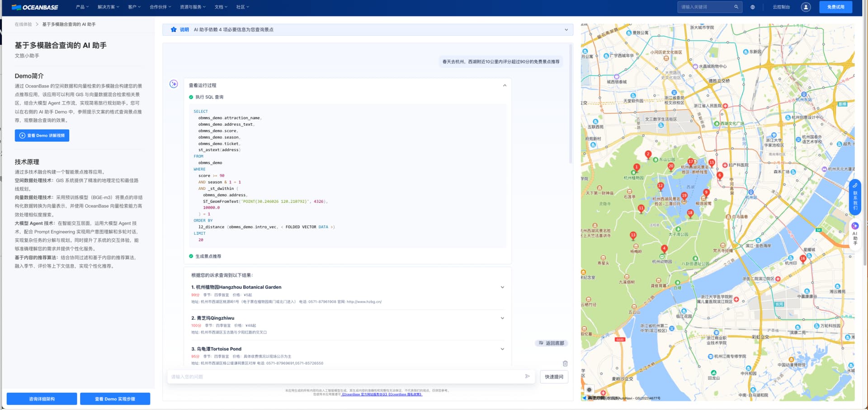Open the 解决方案 dropdown menu

pyautogui.click(x=108, y=7)
